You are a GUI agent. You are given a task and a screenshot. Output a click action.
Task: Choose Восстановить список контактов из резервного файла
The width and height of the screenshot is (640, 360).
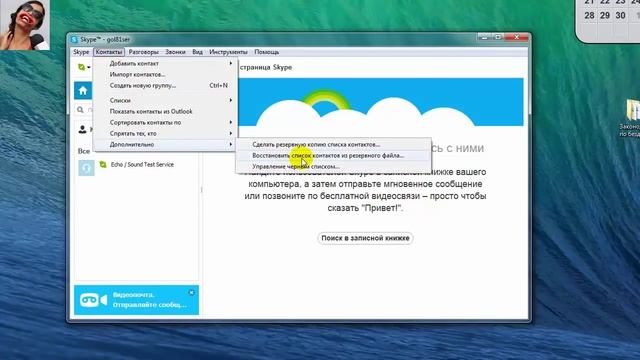click(x=333, y=155)
